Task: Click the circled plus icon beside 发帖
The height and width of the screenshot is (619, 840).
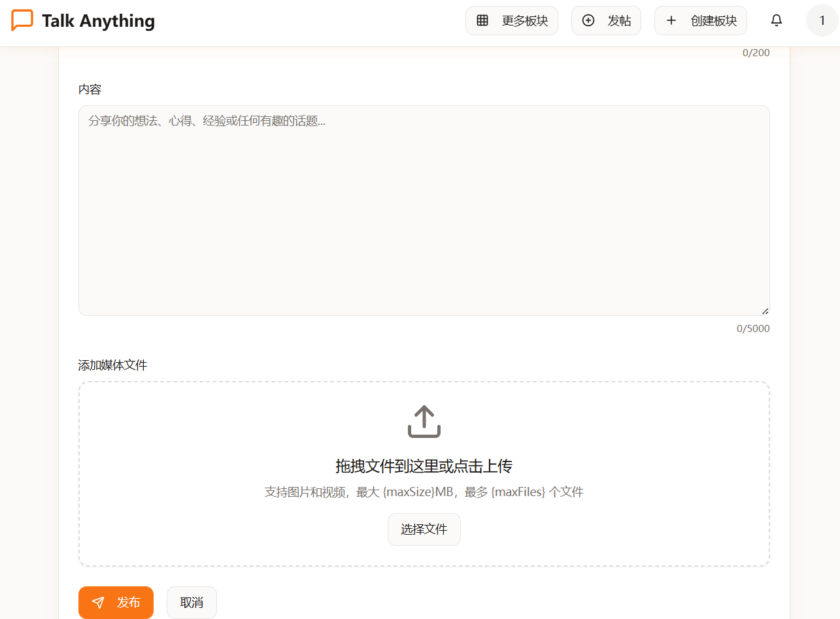Action: point(590,20)
